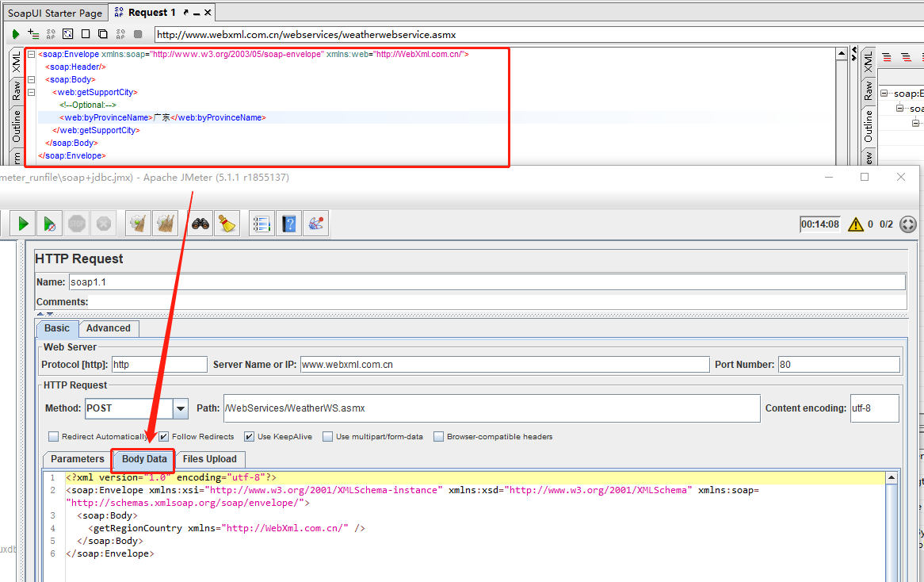Select response-side XML vertical tab in SoapUI
The height and width of the screenshot is (582, 924).
868,61
